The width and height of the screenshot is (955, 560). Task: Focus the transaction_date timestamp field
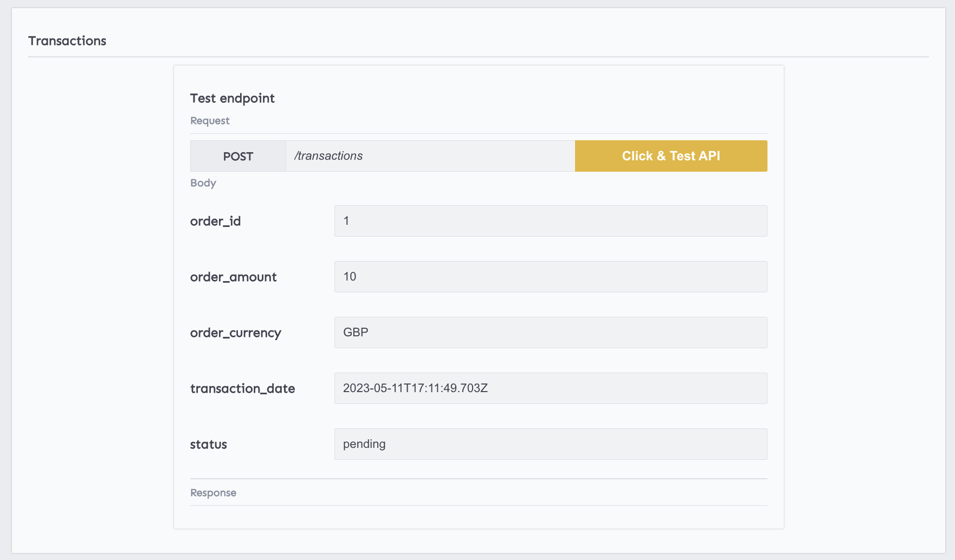pos(550,388)
